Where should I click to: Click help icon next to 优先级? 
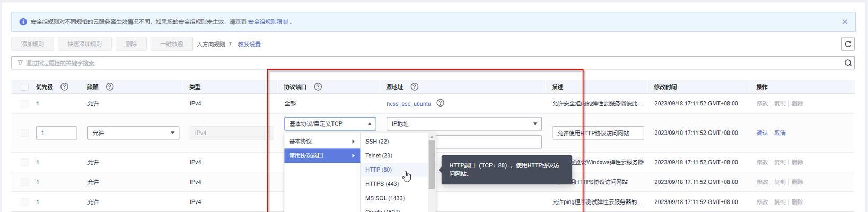click(x=64, y=86)
